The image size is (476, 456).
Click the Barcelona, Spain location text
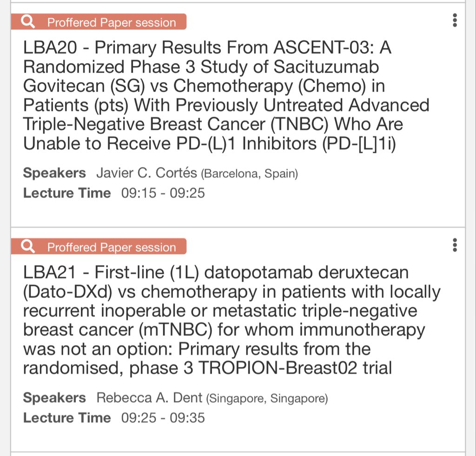point(249,174)
